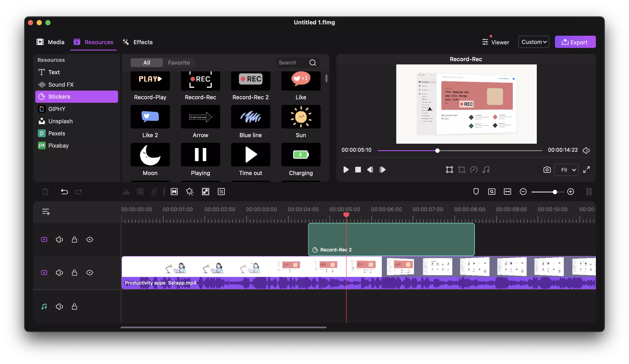
Task: Mute the audio on top video track
Action: point(59,239)
